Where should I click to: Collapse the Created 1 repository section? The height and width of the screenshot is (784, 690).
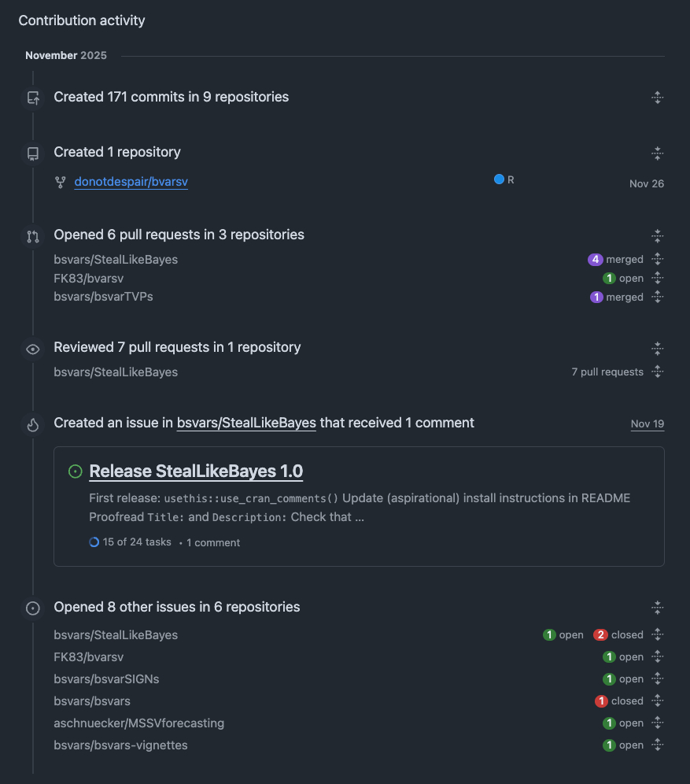[x=658, y=153]
